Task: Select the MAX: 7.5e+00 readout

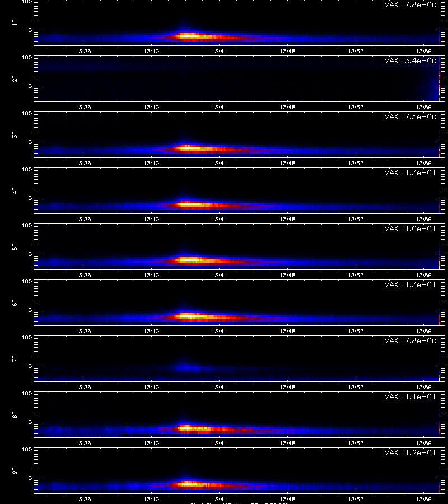Action: click(410, 116)
